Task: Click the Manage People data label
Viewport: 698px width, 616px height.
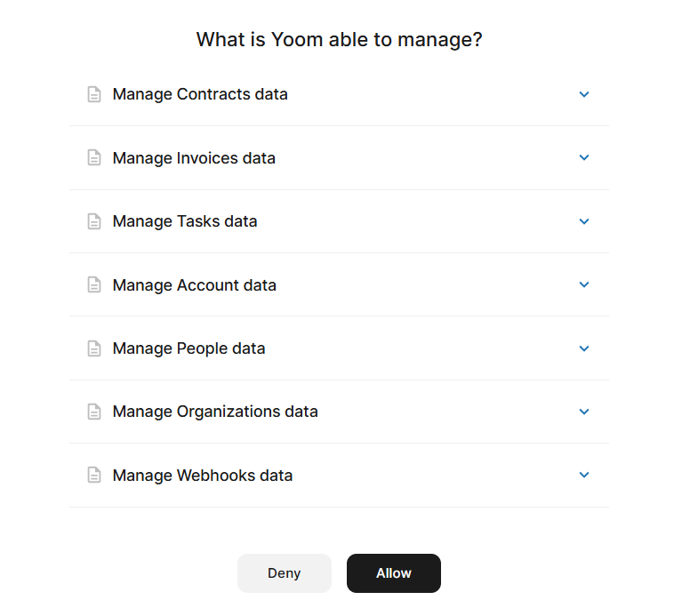Action: [189, 348]
